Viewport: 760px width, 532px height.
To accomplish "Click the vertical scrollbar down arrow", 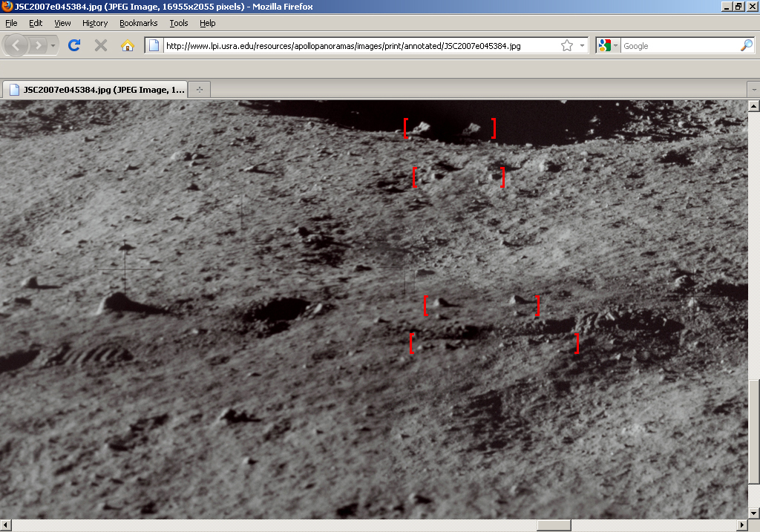I will click(x=753, y=513).
